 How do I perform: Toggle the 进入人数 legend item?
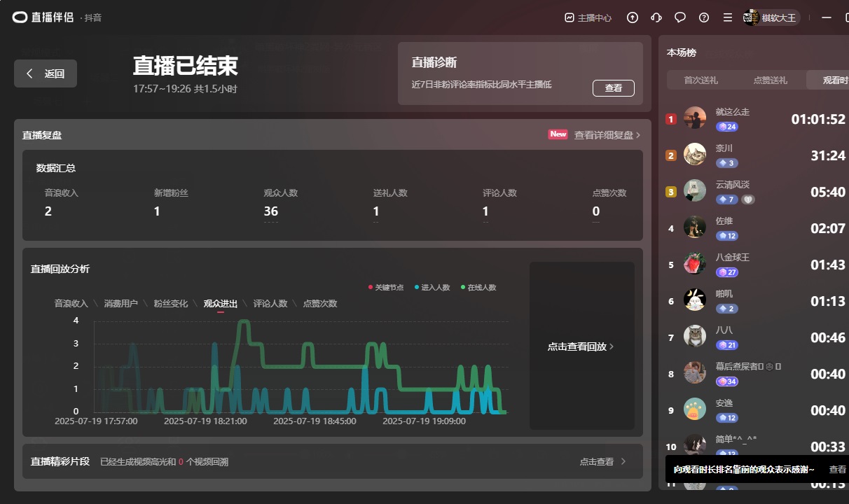coord(432,288)
